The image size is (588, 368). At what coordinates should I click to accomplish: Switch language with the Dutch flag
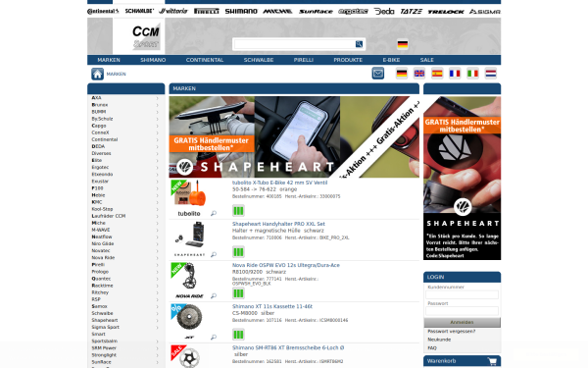coord(491,74)
